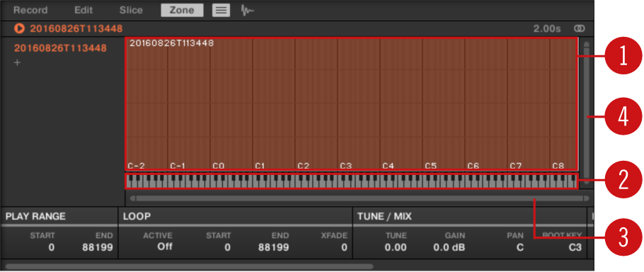Add a new zone with the plus icon
Viewport: 644px width, 272px height.
[17, 63]
